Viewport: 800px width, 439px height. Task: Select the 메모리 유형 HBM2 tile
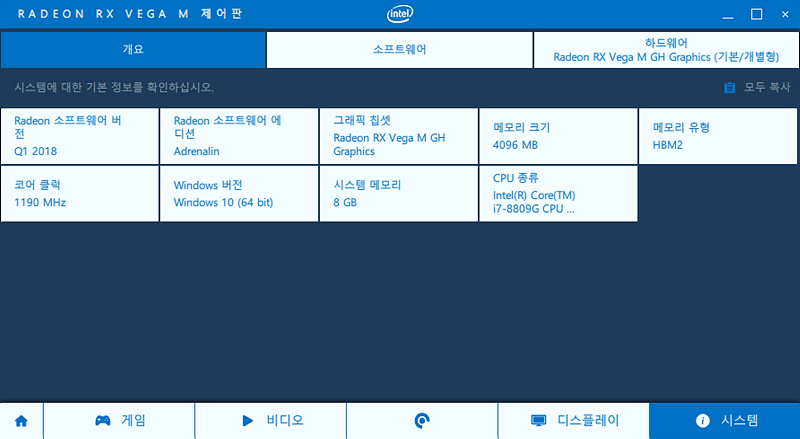(718, 136)
